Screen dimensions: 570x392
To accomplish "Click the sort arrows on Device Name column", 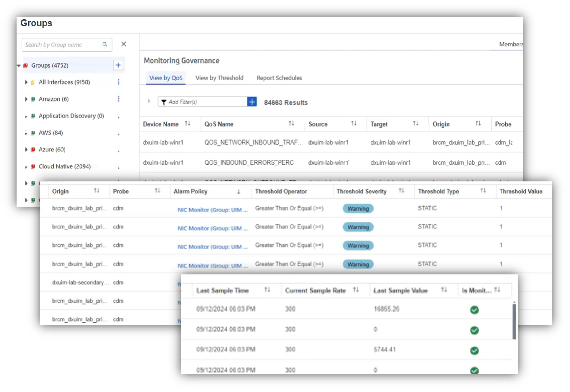I will (x=188, y=124).
